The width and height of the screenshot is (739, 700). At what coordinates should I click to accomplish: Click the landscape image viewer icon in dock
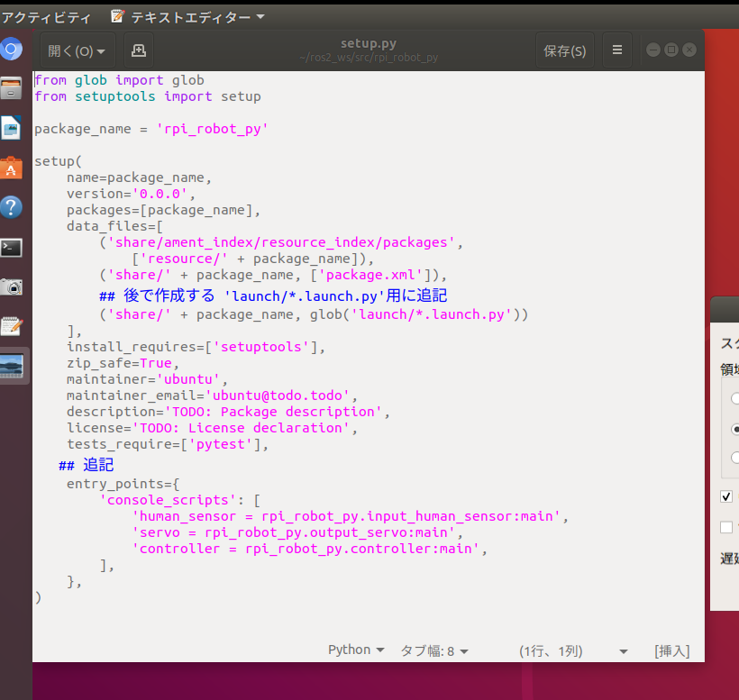[12, 366]
